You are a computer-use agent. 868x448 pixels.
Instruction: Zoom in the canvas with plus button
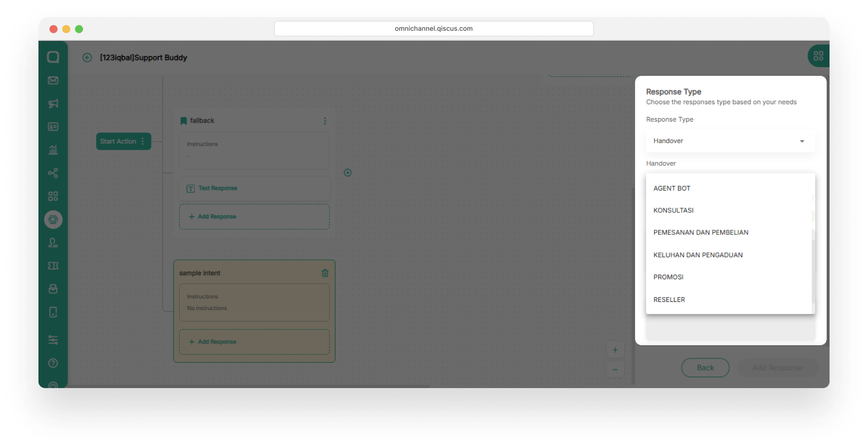pos(615,350)
